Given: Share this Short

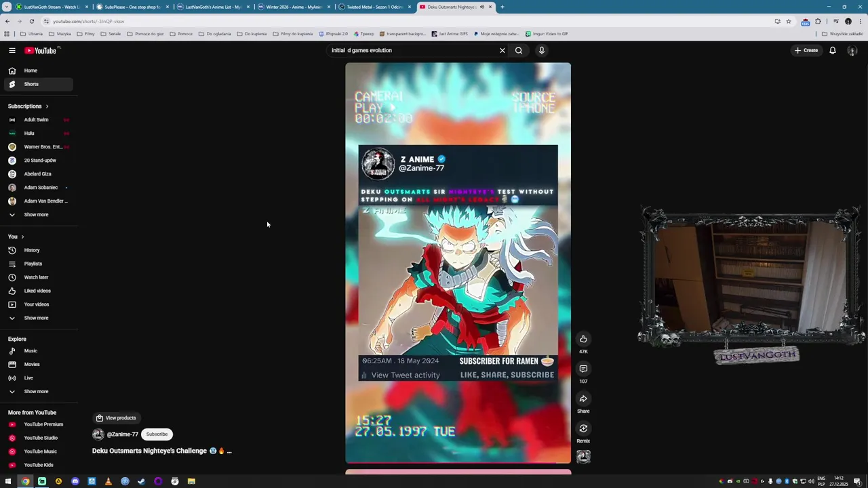Looking at the screenshot, I should coord(583,399).
